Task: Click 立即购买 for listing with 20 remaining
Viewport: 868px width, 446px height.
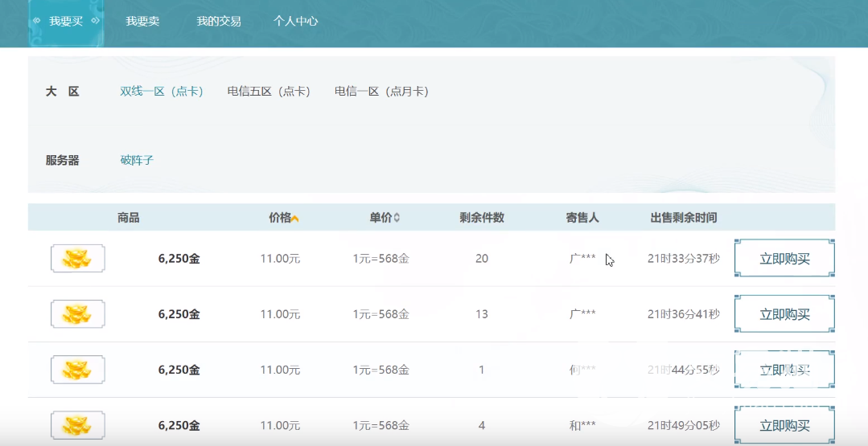Action: tap(784, 259)
